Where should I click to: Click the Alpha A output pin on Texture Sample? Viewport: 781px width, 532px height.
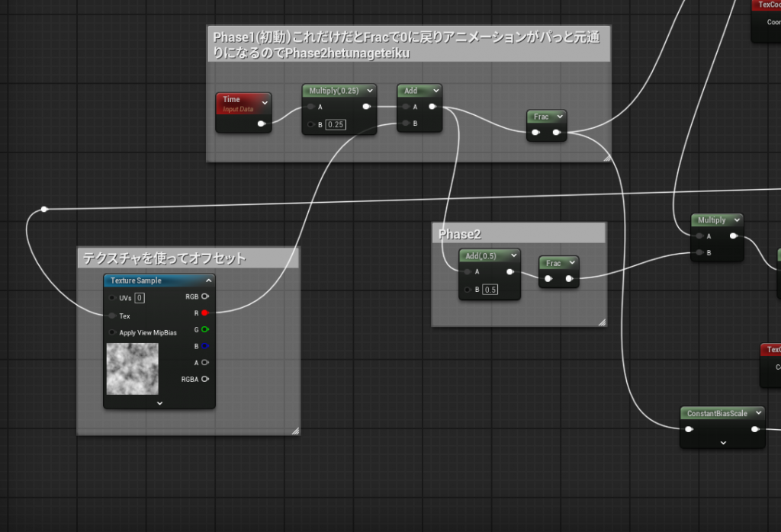pos(204,363)
